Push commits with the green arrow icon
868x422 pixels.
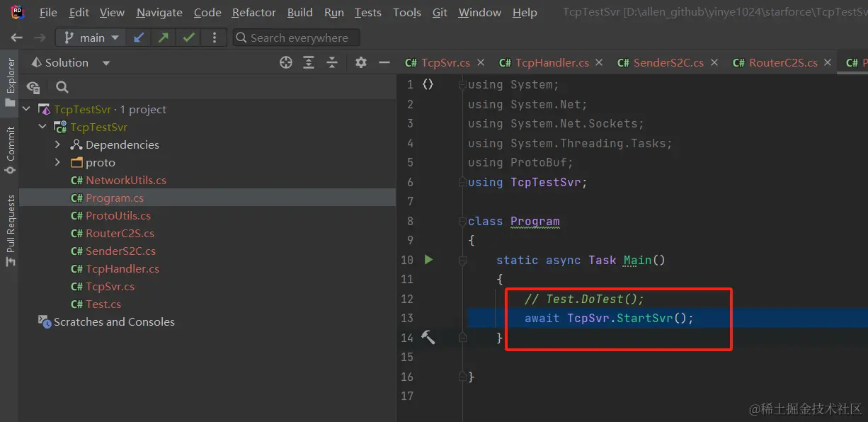tap(164, 38)
